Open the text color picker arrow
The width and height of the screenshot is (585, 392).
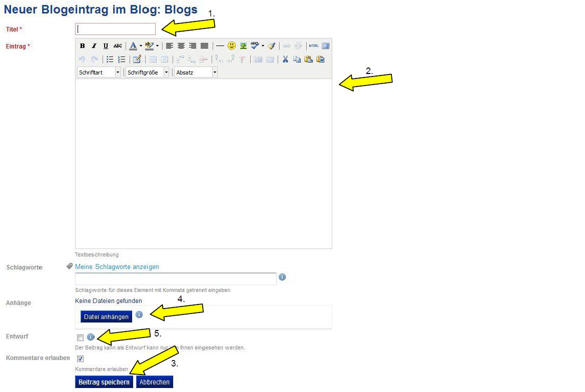(141, 46)
